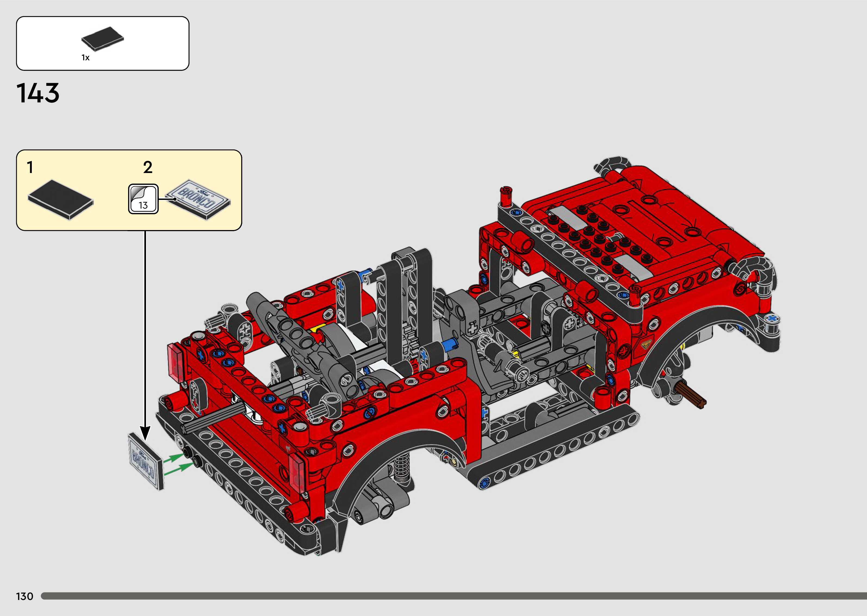Screen dimensions: 867x616
Task: Click the black tile in parts box
Action: [102, 38]
